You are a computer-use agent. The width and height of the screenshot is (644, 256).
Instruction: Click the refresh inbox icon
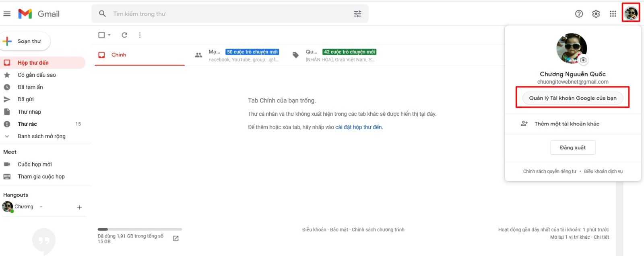(x=124, y=35)
